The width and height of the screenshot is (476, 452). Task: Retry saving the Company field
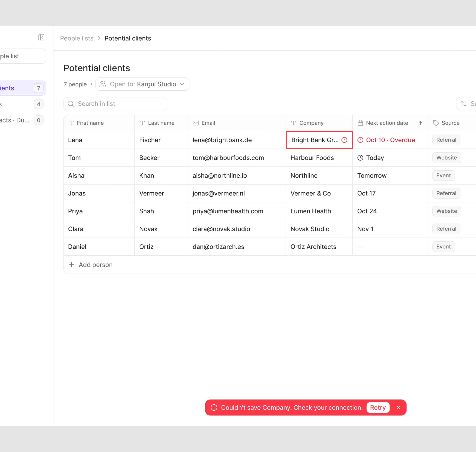pos(378,407)
